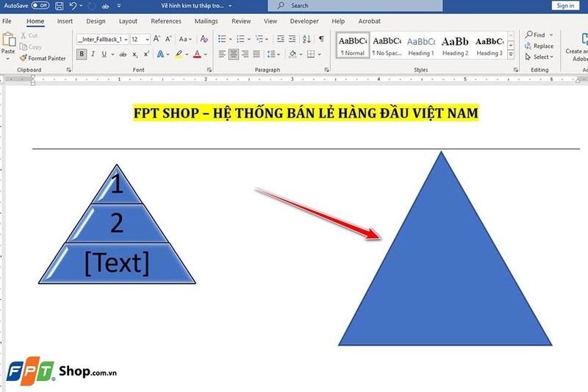Increase paragraph indent
Screen dimensions: 588x392
tap(292, 39)
